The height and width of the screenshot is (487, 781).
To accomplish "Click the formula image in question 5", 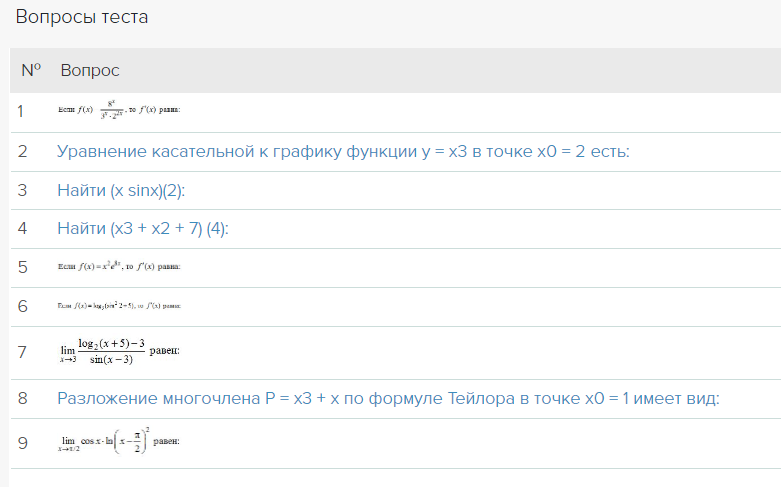I will (119, 267).
